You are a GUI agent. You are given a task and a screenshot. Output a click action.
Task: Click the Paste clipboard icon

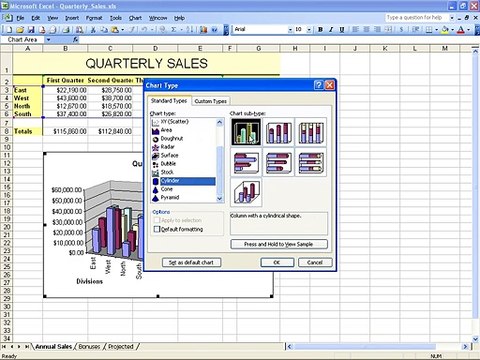click(x=115, y=30)
